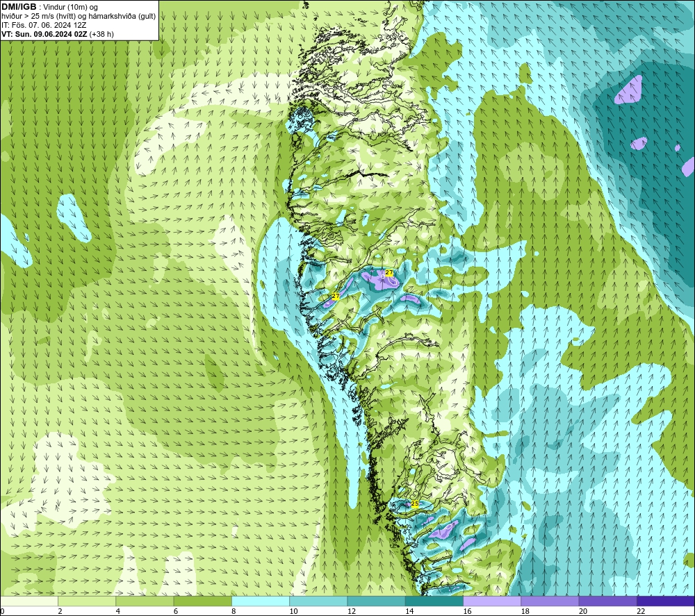This screenshot has height=616, width=695.
Task: Click the yellow 27 label near the west coast
Action: pyautogui.click(x=336, y=296)
